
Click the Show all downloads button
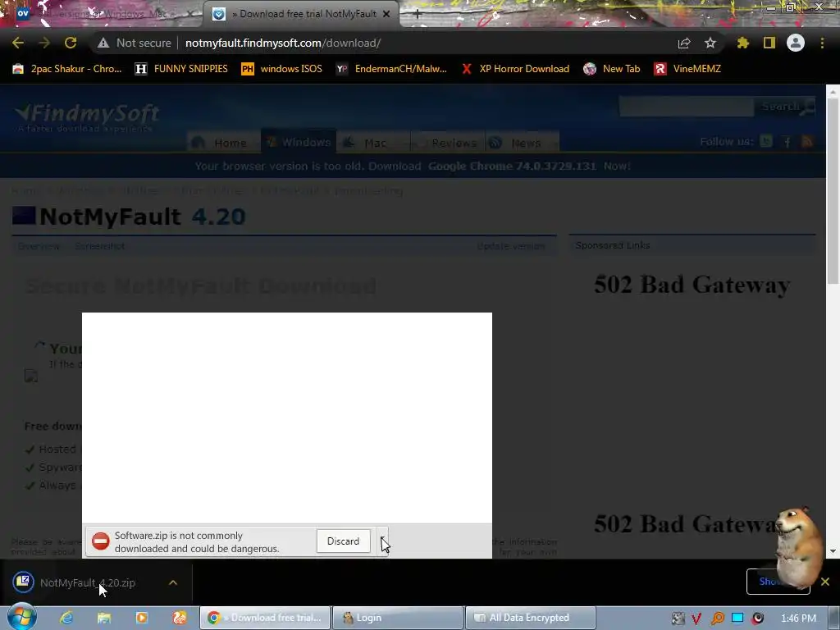tap(778, 582)
